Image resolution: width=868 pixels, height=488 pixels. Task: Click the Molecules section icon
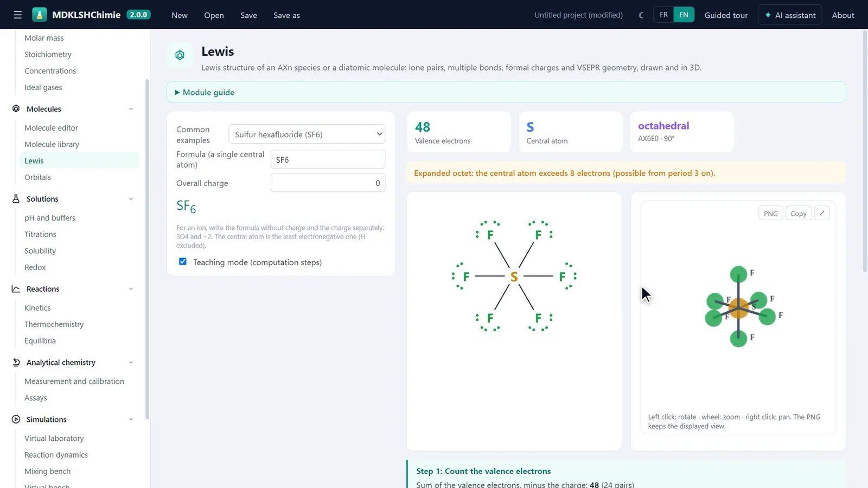pos(16,108)
